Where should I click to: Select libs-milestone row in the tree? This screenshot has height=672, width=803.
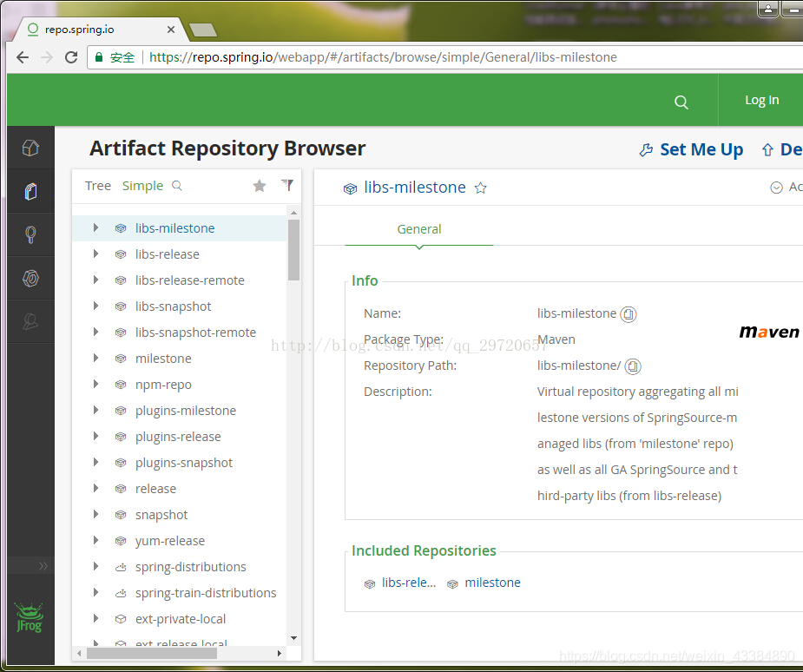pyautogui.click(x=180, y=228)
